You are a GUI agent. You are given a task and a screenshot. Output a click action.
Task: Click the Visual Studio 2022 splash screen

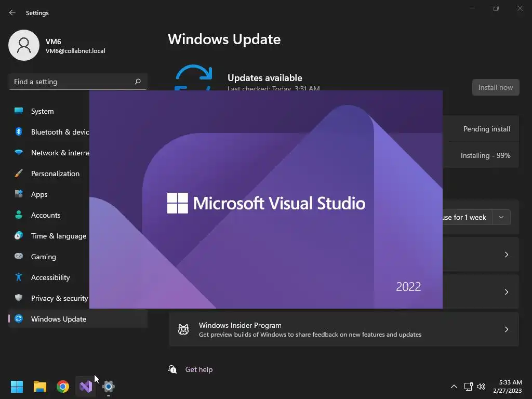click(x=266, y=199)
